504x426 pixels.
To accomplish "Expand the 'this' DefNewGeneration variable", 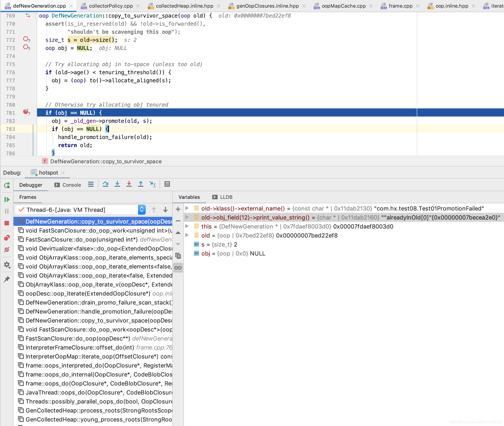I will coord(187,226).
